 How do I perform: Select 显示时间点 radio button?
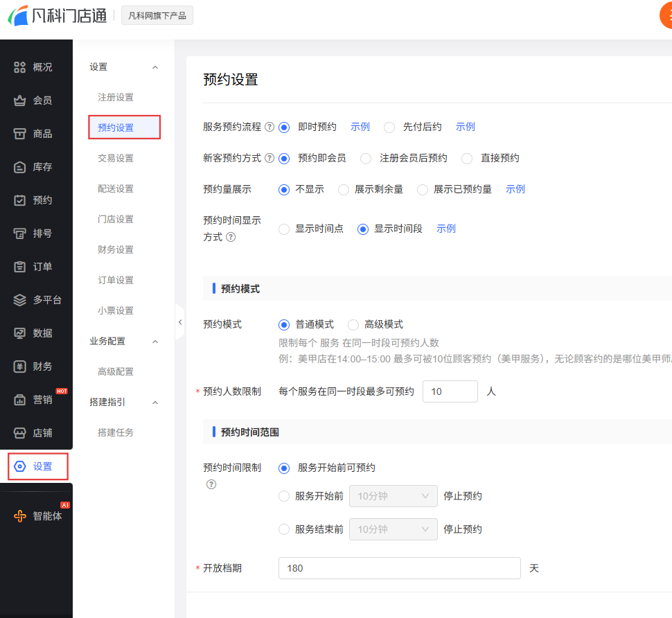point(284,229)
